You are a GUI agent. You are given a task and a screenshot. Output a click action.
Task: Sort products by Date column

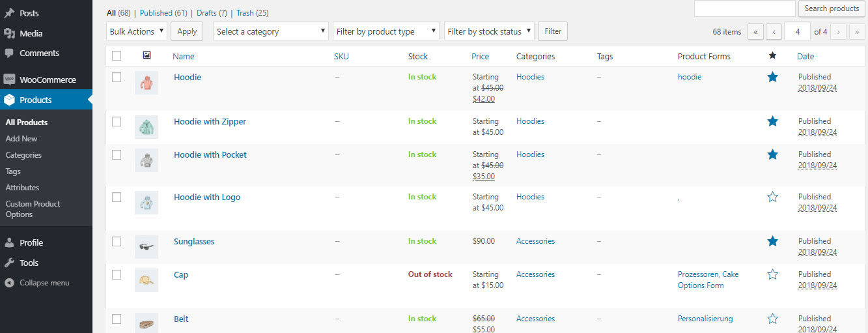[805, 56]
